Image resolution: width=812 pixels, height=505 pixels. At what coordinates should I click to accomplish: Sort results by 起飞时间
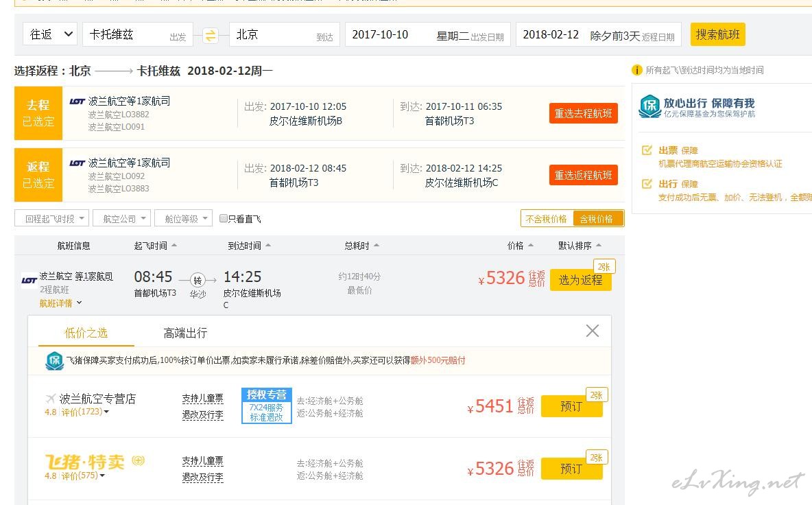[156, 246]
